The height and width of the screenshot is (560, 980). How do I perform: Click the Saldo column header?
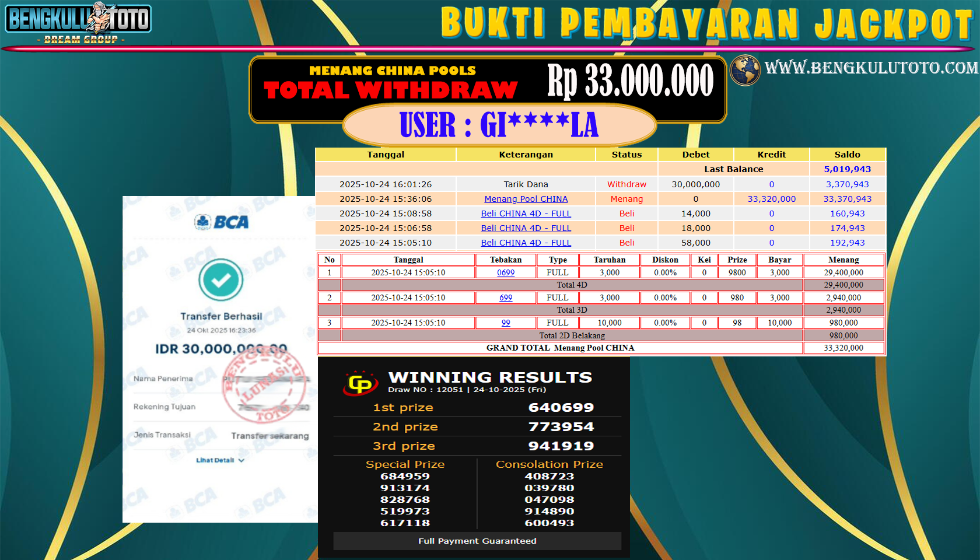847,155
